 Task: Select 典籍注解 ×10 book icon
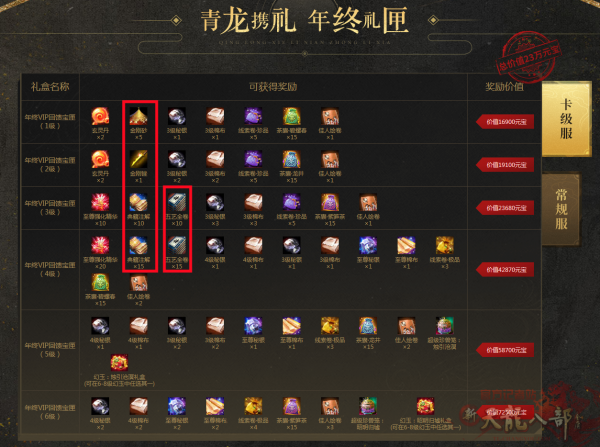(139, 202)
